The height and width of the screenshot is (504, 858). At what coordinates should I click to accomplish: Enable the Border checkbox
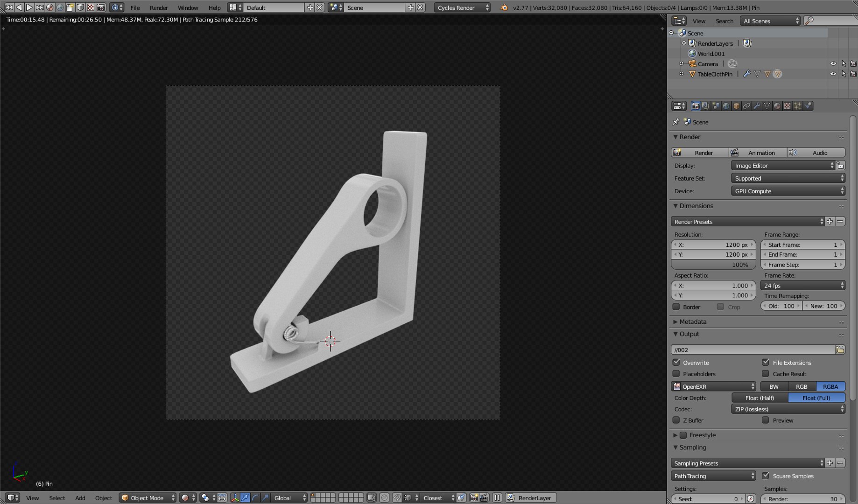(x=676, y=307)
